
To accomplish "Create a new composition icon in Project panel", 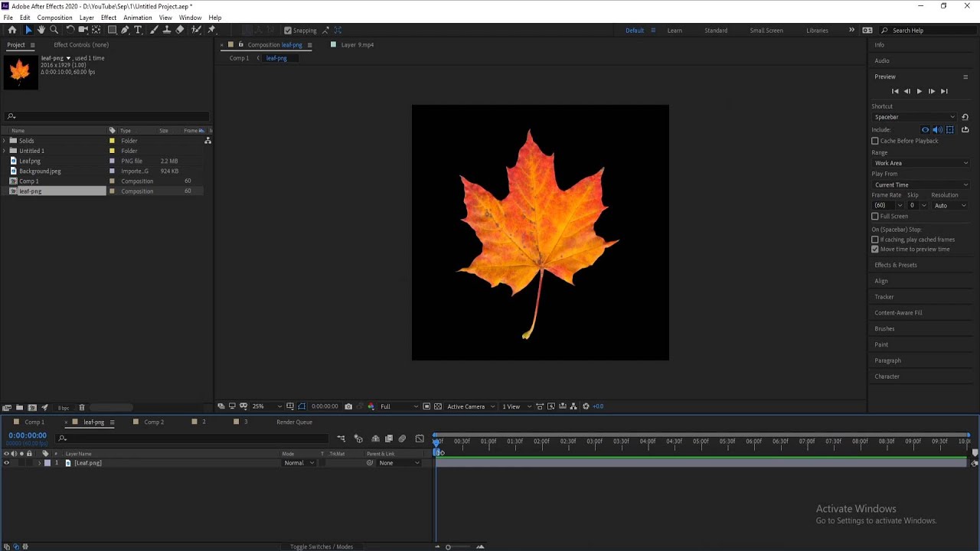I will [32, 407].
